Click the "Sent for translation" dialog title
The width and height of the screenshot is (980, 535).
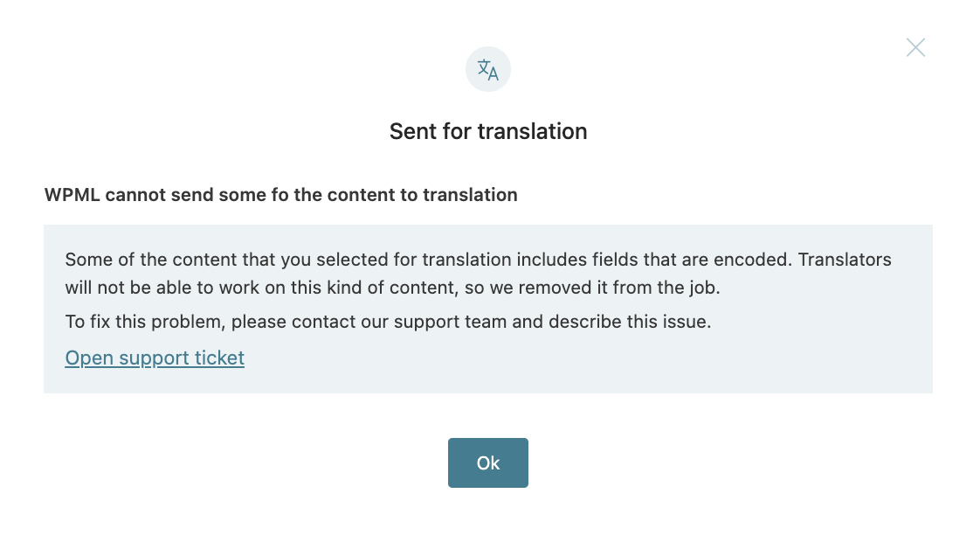(x=488, y=131)
